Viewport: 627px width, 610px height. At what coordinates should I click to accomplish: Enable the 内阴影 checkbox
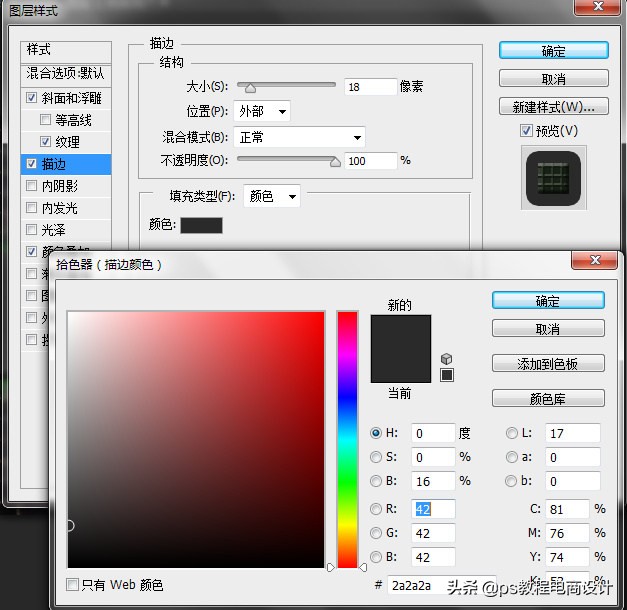pyautogui.click(x=31, y=186)
